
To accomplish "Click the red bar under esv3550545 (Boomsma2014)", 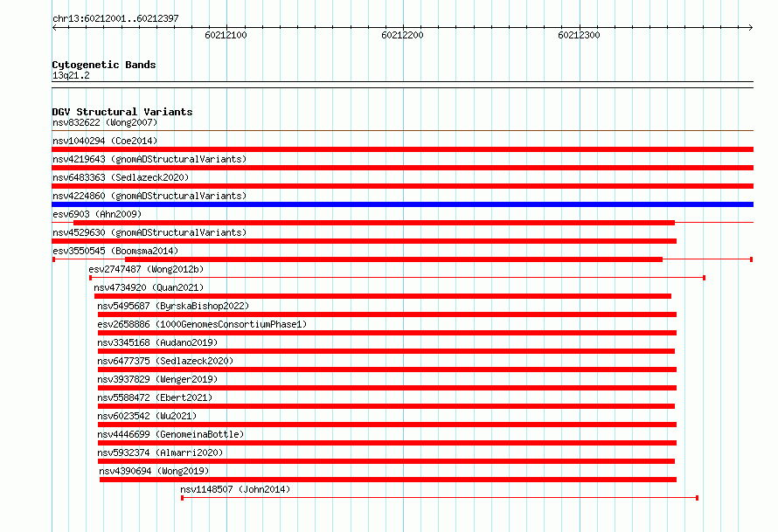I will [x=393, y=259].
